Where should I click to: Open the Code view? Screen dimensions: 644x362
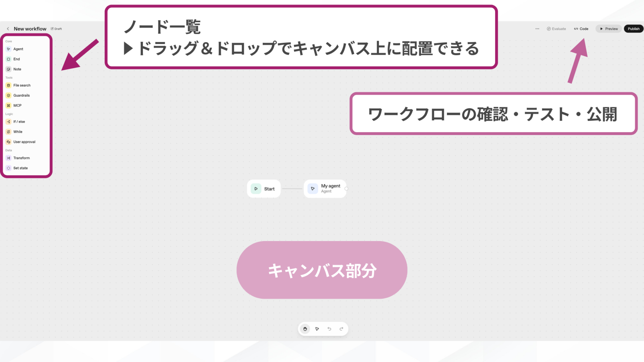(581, 28)
